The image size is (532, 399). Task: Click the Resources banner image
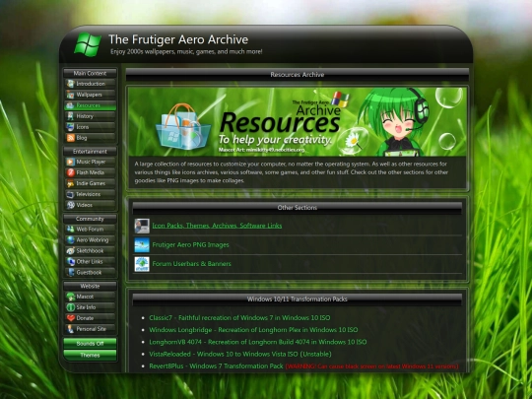pyautogui.click(x=298, y=122)
